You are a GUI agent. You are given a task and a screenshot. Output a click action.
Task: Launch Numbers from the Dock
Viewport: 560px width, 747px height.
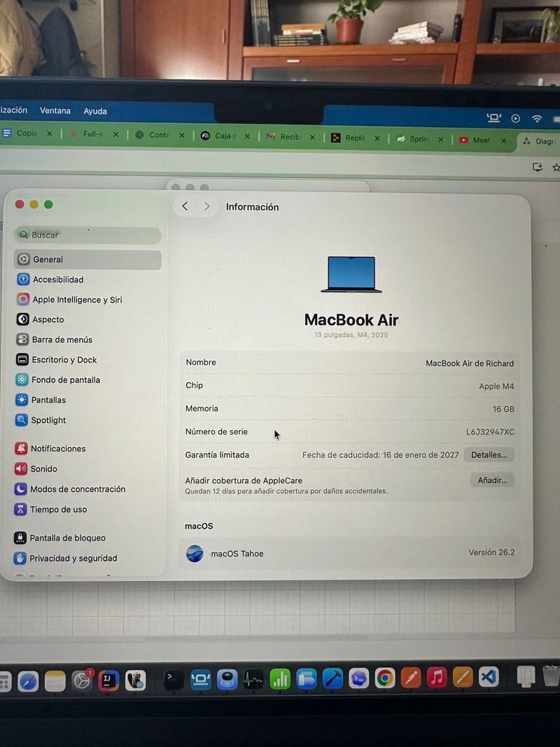(x=280, y=679)
